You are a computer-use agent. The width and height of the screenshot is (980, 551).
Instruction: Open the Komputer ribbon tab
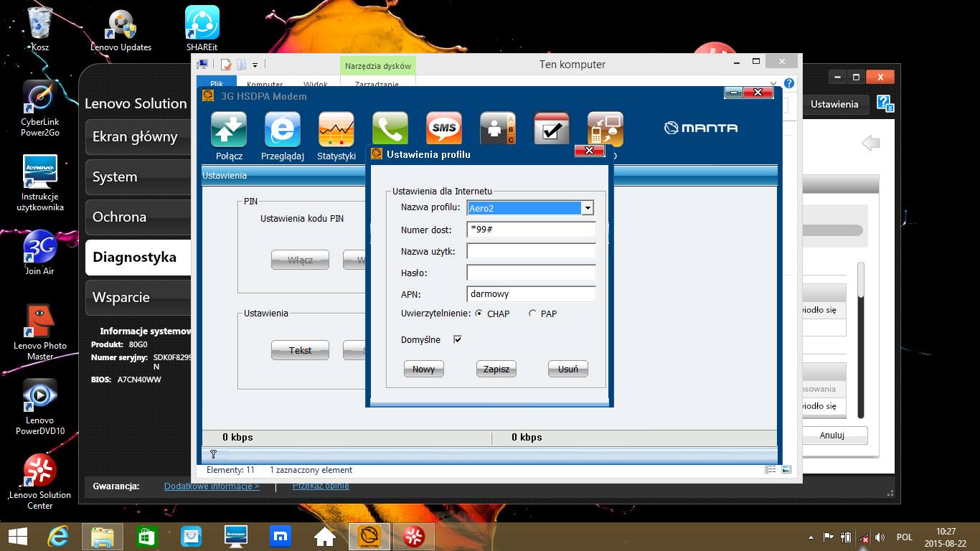(x=264, y=85)
